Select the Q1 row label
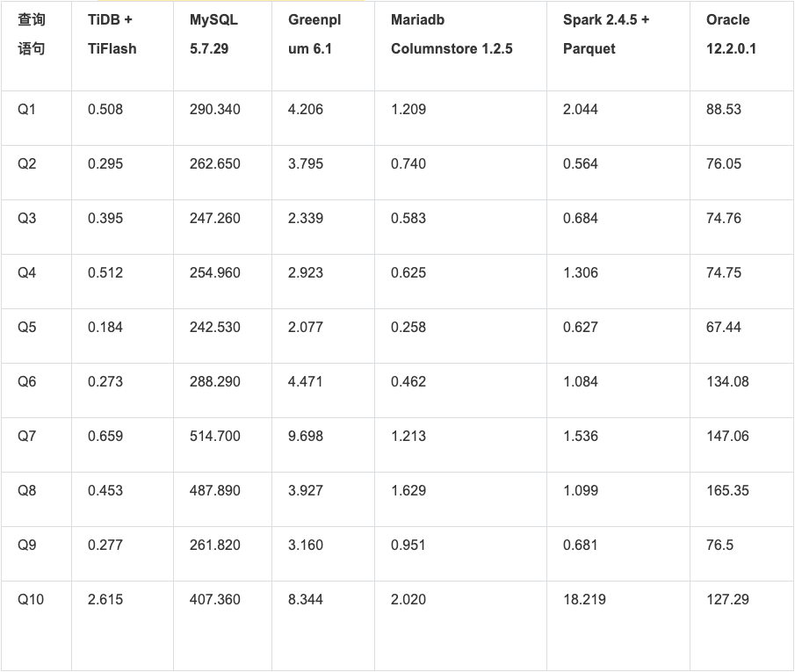This screenshot has height=672, width=795. (27, 110)
